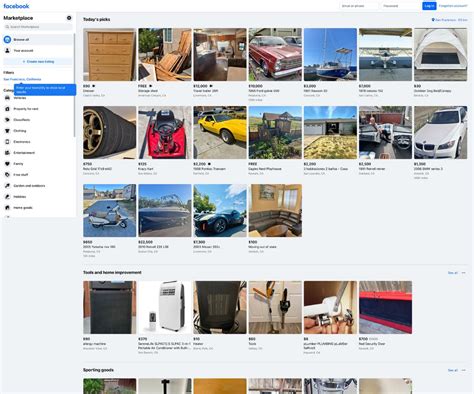Open Home goods category label
Screen dimensions: 474x394
coord(23,208)
